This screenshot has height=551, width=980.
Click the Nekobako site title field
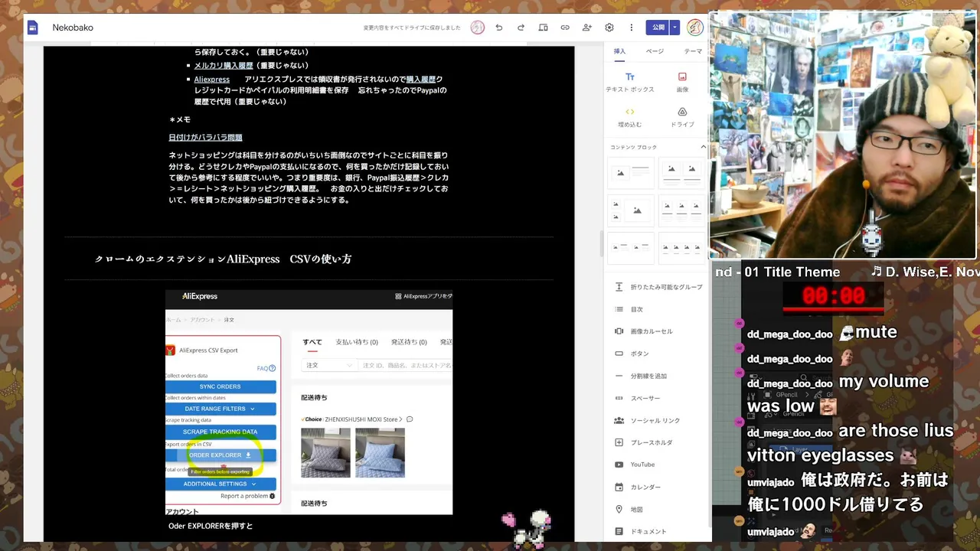pos(73,28)
